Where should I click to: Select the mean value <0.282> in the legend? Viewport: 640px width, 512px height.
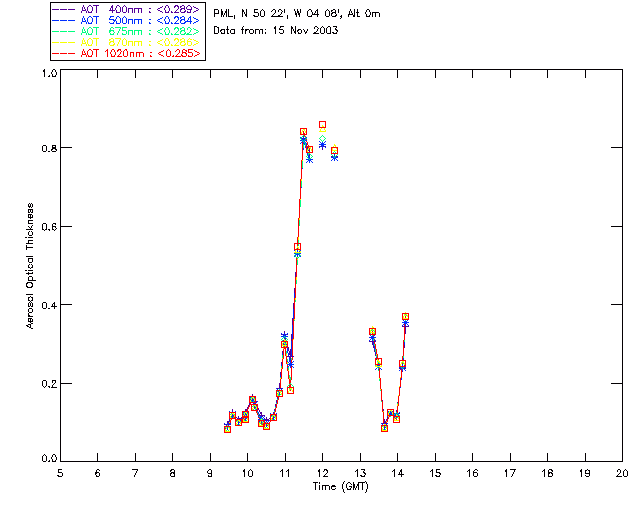(x=178, y=31)
